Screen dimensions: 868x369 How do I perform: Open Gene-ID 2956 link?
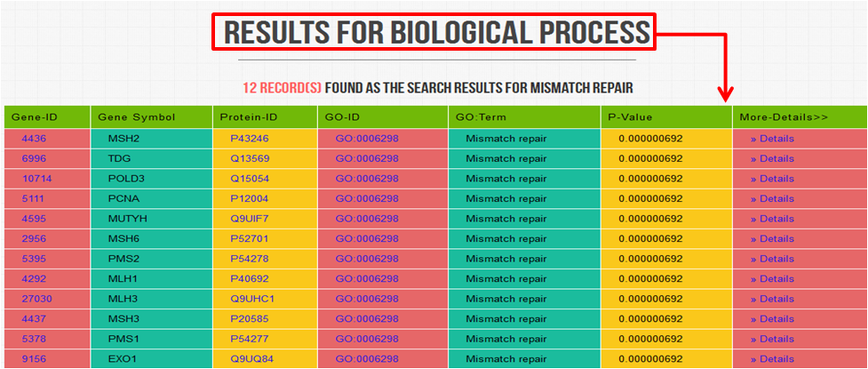pyautogui.click(x=34, y=239)
